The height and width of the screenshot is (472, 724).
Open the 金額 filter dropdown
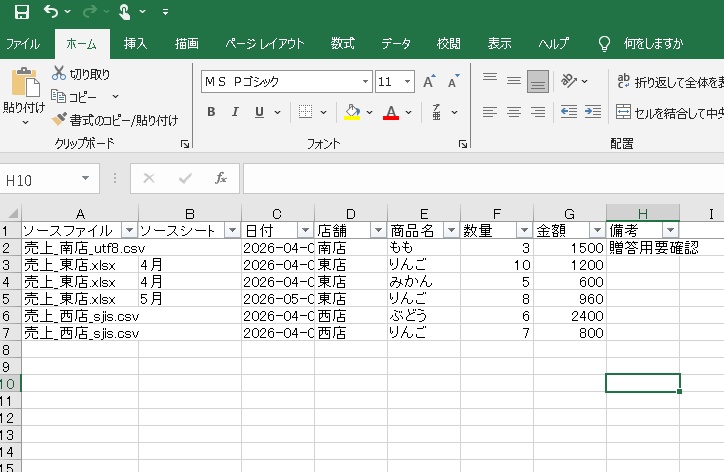point(597,230)
